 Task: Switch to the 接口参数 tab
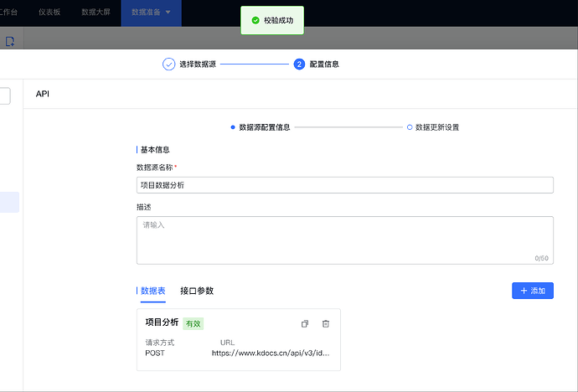coord(197,291)
